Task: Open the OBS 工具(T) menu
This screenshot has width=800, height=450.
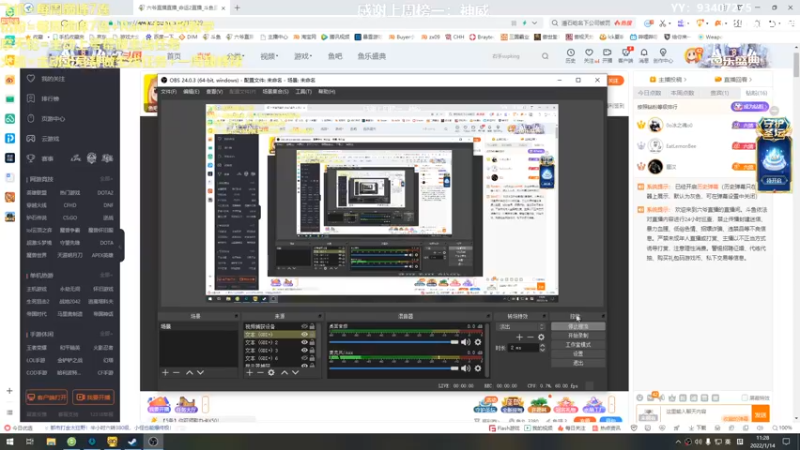Action: (303, 92)
